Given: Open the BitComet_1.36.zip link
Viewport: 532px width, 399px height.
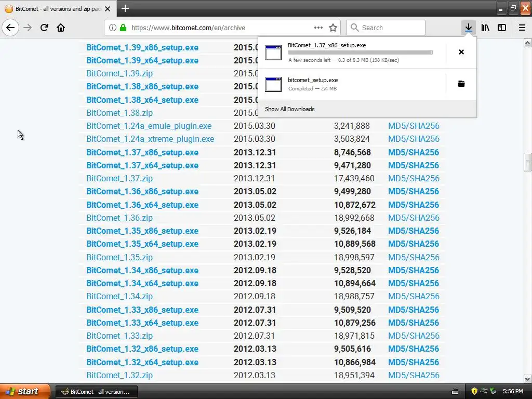Looking at the screenshot, I should [x=119, y=218].
